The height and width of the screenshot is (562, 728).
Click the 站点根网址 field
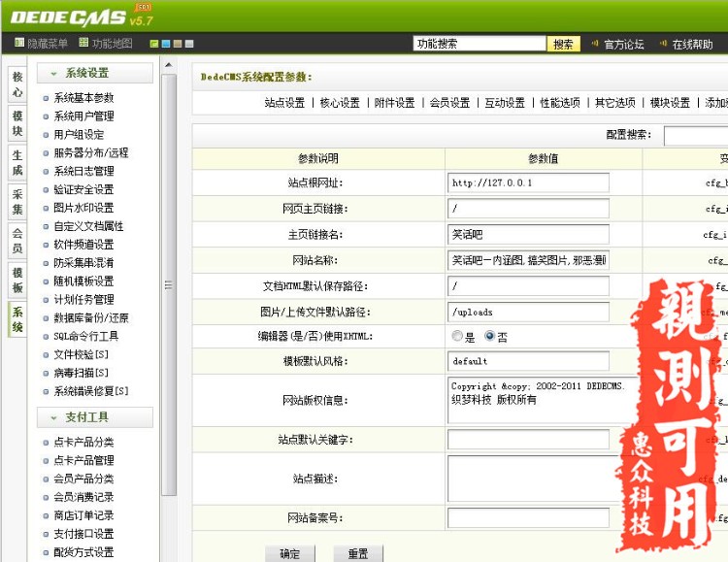(528, 182)
